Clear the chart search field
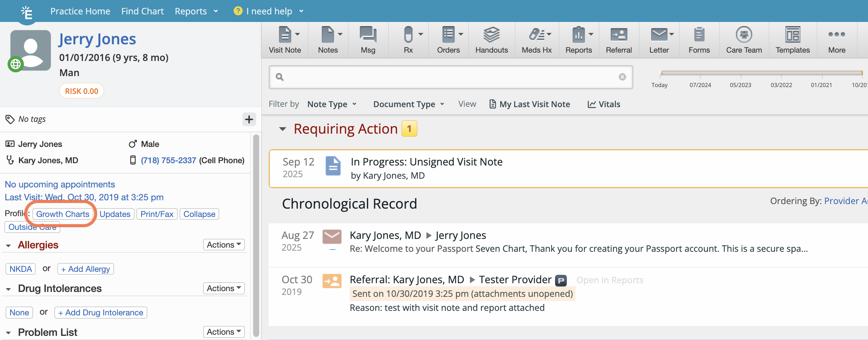Screen dimensions: 868x340 point(622,77)
